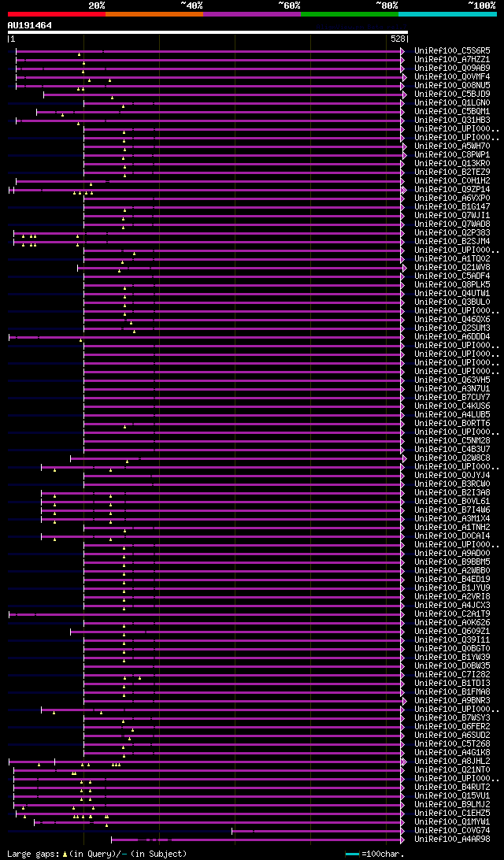
Task: Open hit UniRef100_C5S6R5
Action: pos(453,50)
